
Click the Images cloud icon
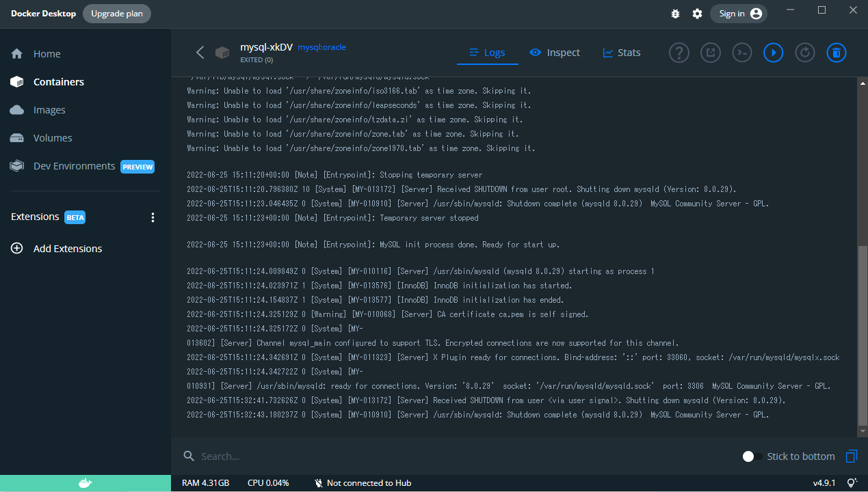[17, 110]
